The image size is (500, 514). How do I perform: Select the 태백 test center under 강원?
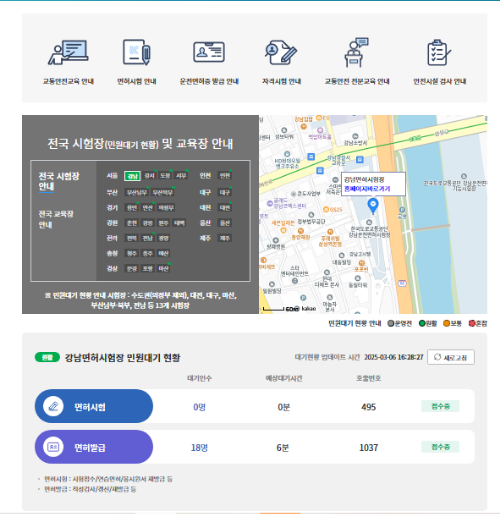[x=179, y=223]
